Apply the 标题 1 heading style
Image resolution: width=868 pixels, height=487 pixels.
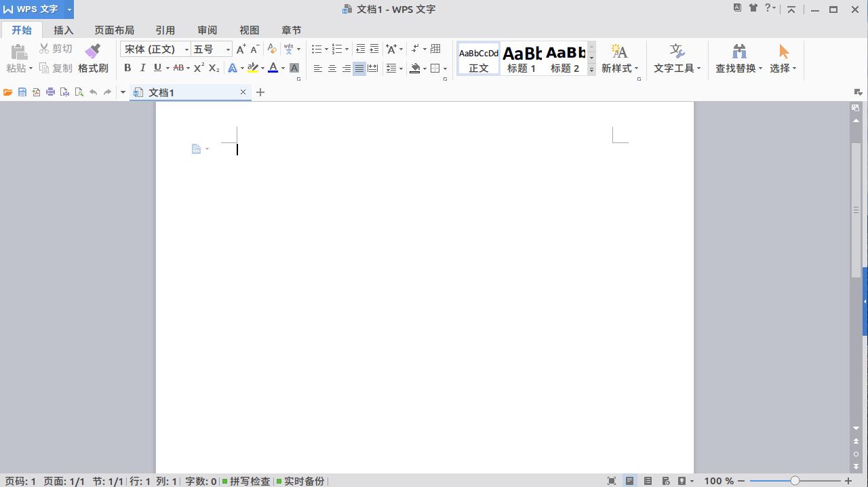click(521, 59)
